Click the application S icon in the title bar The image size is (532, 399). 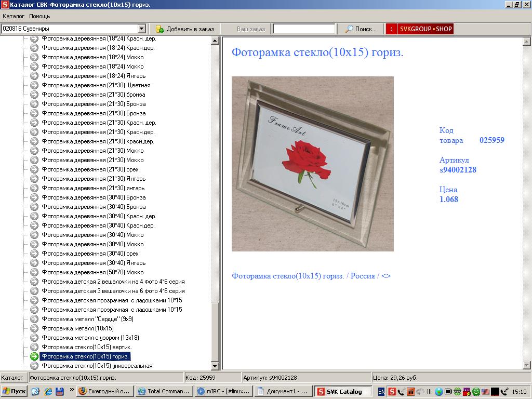click(x=5, y=4)
